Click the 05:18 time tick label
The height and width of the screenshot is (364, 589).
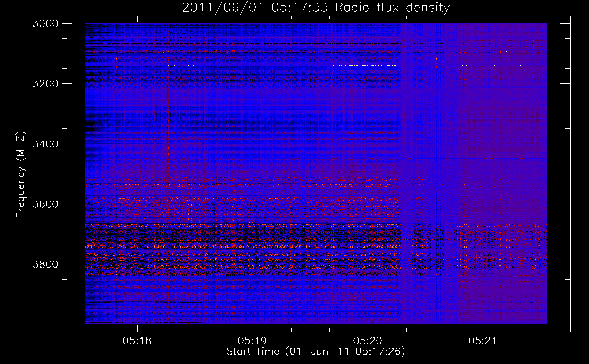pos(137,341)
